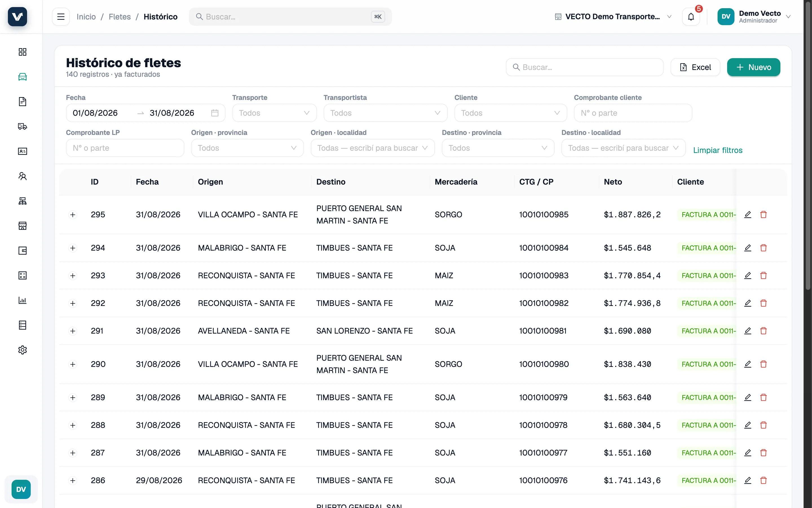Image resolution: width=812 pixels, height=508 pixels.
Task: Select the Fletes truck-front icon in sidebar
Action: (23, 76)
